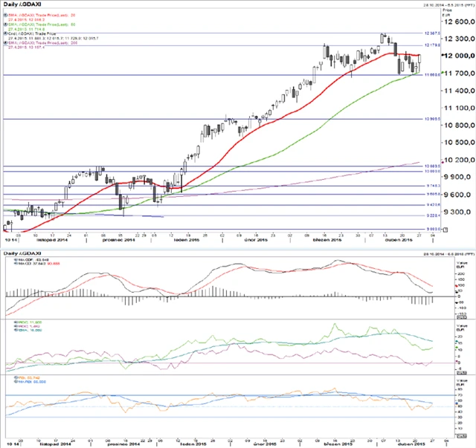Click small scale button below MACD value axis
Viewport: 476px width, 448px height.
pos(461,317)
